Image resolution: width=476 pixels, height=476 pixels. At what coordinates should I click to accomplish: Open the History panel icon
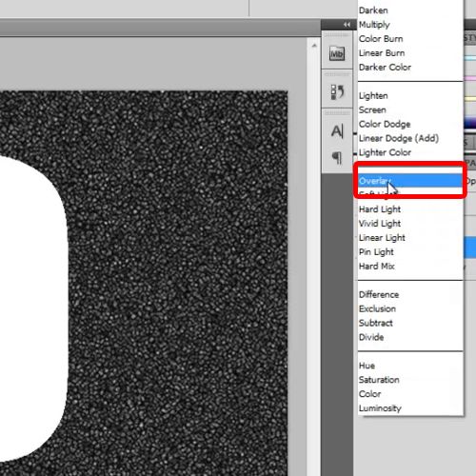click(337, 92)
